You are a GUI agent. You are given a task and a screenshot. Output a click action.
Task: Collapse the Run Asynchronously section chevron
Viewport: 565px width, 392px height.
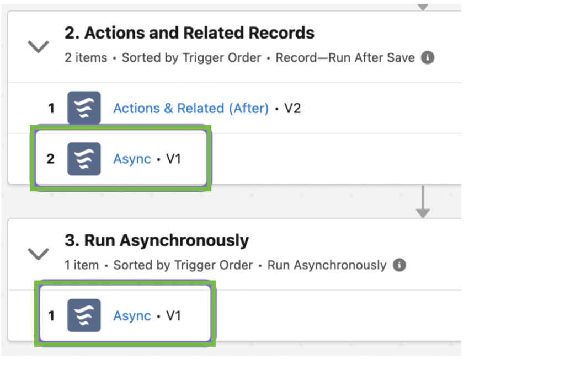(x=38, y=254)
